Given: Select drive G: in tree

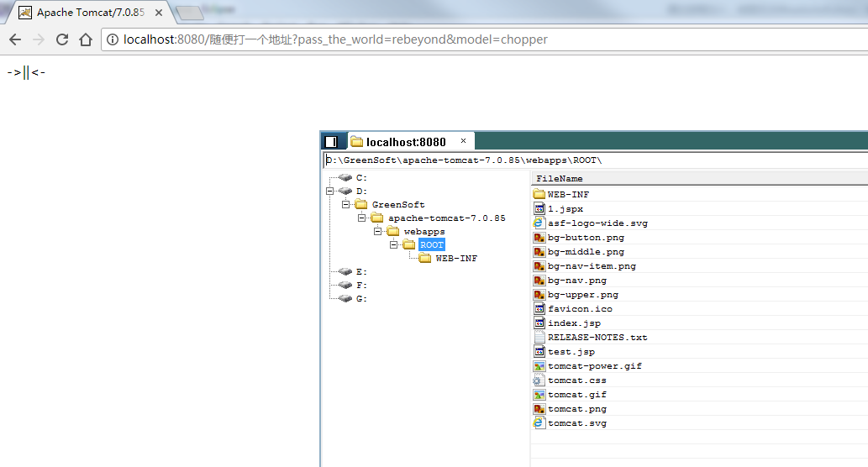Looking at the screenshot, I should coord(361,298).
